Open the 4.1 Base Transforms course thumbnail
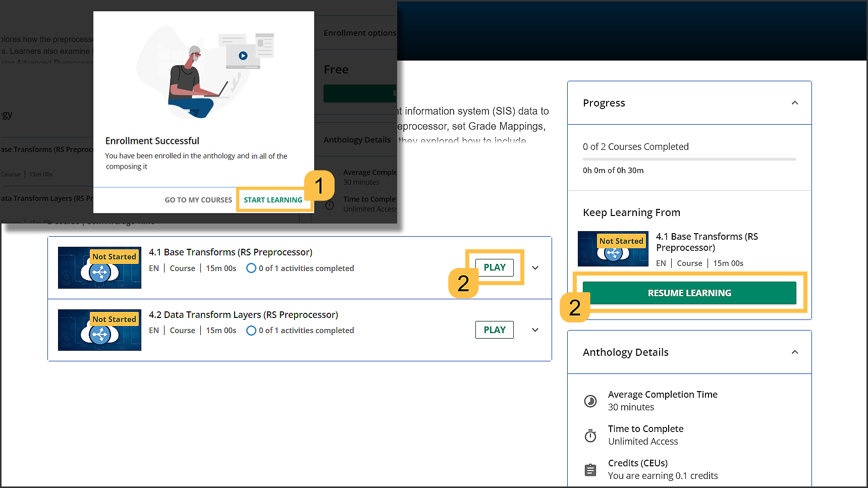Viewport: 868px width, 488px height. pos(99,268)
